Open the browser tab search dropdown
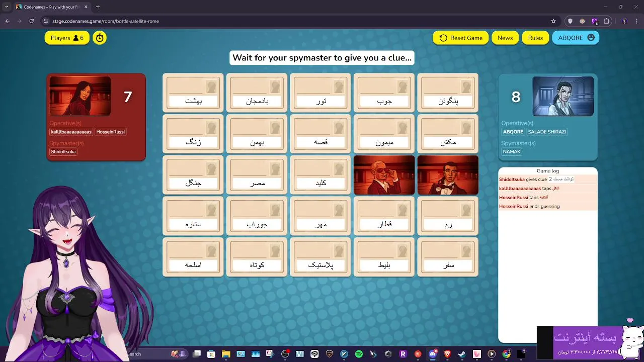 pyautogui.click(x=7, y=7)
